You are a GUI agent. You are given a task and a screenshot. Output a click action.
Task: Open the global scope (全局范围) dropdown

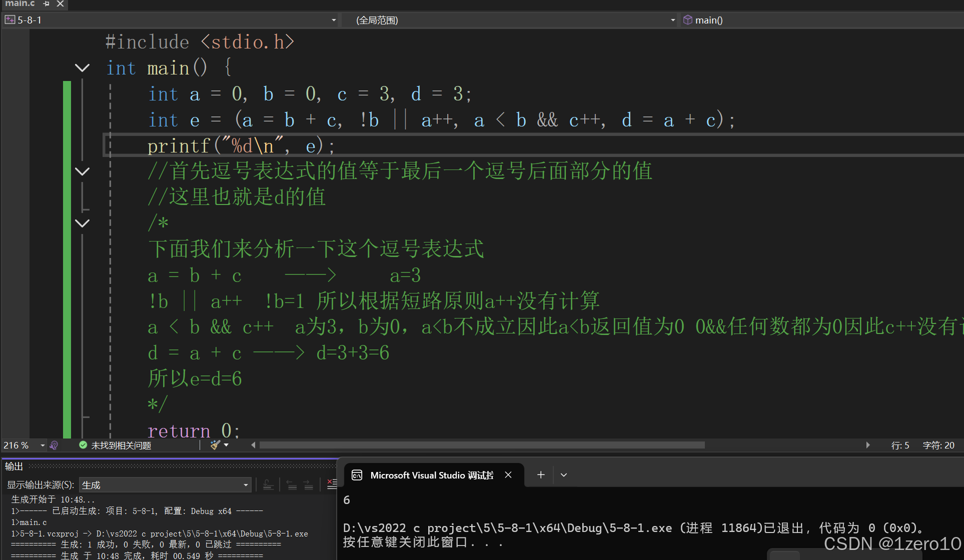tap(672, 20)
